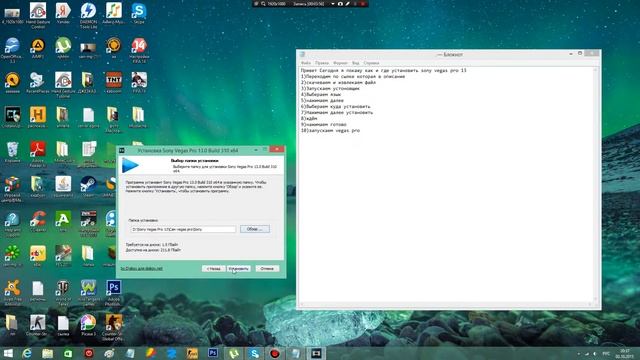Open Counter-Strike Global Offensive desktop shortcut
The height and width of the screenshot is (360, 640).
point(113,328)
